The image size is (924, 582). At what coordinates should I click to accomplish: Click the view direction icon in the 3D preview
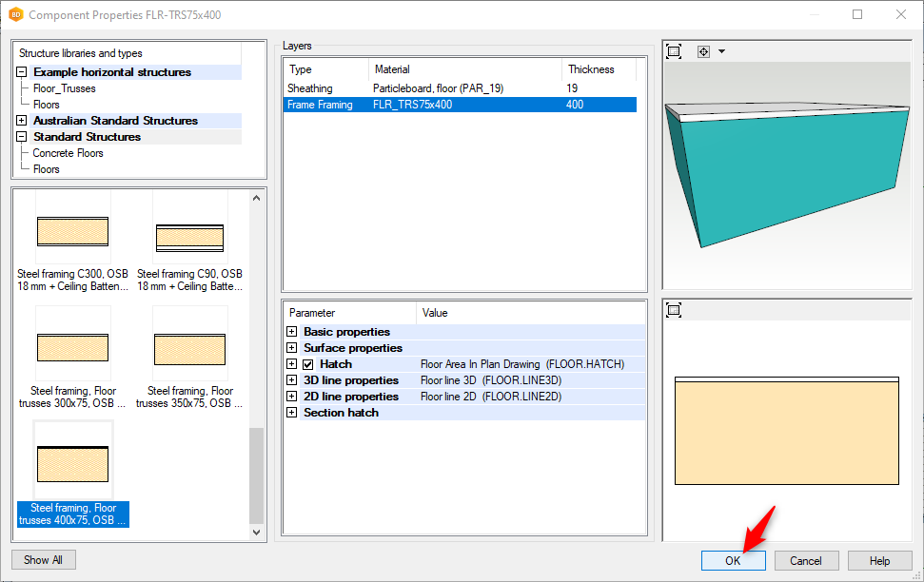tap(703, 51)
